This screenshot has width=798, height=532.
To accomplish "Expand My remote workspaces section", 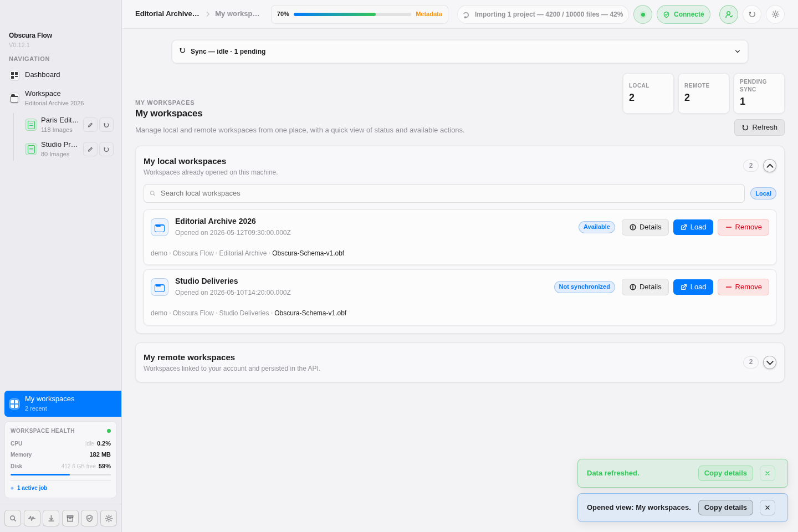I will [770, 362].
